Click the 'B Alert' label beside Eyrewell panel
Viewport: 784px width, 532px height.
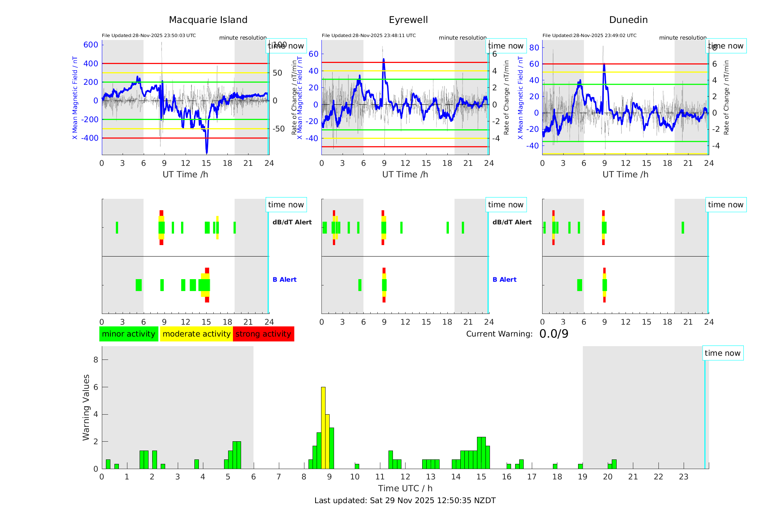coord(504,280)
